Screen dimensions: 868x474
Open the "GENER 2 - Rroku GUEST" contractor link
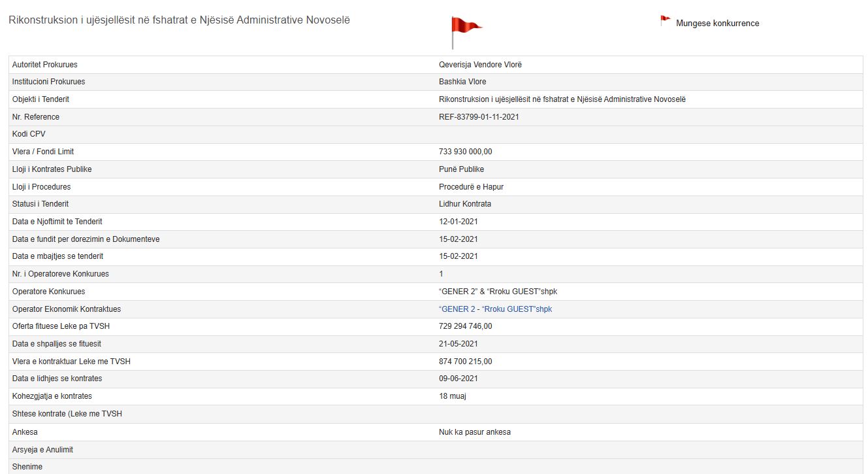(495, 309)
